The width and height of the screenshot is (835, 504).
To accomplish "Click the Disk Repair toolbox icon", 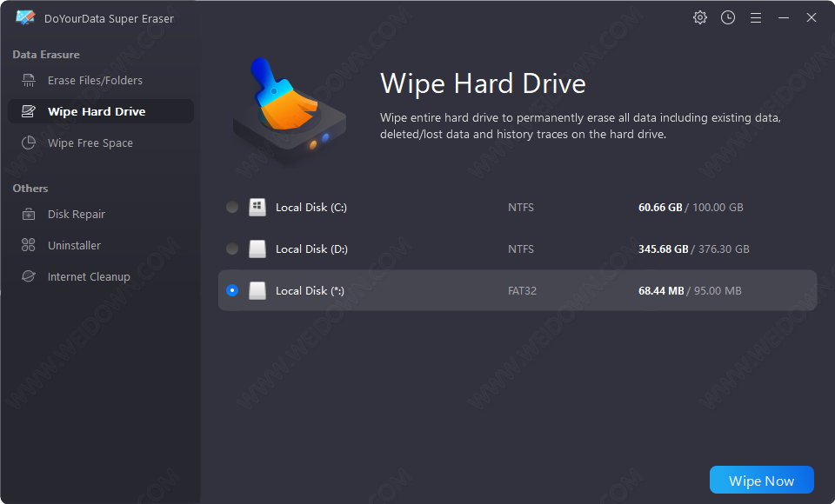I will [28, 214].
